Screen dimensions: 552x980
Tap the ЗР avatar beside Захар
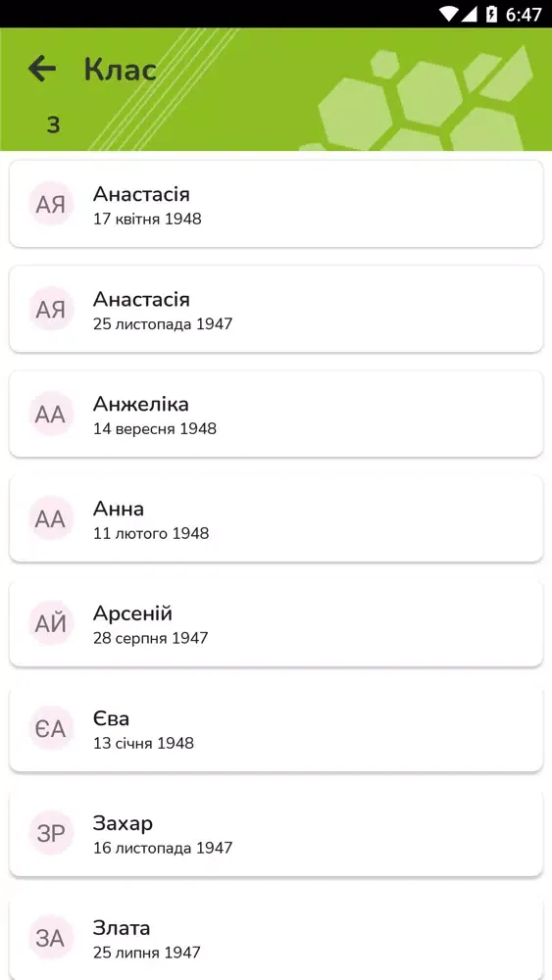[51, 833]
